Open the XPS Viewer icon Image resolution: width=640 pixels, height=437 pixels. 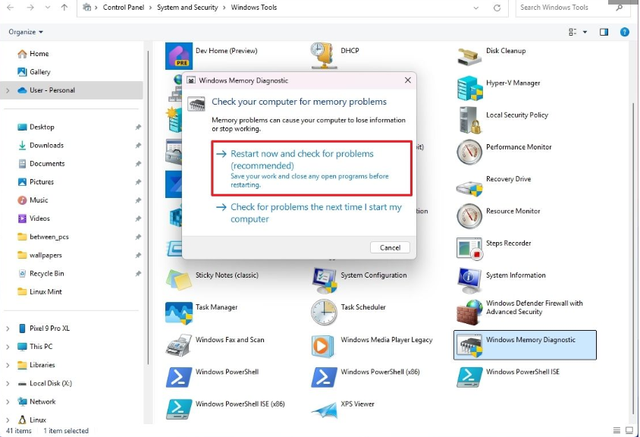pyautogui.click(x=325, y=410)
